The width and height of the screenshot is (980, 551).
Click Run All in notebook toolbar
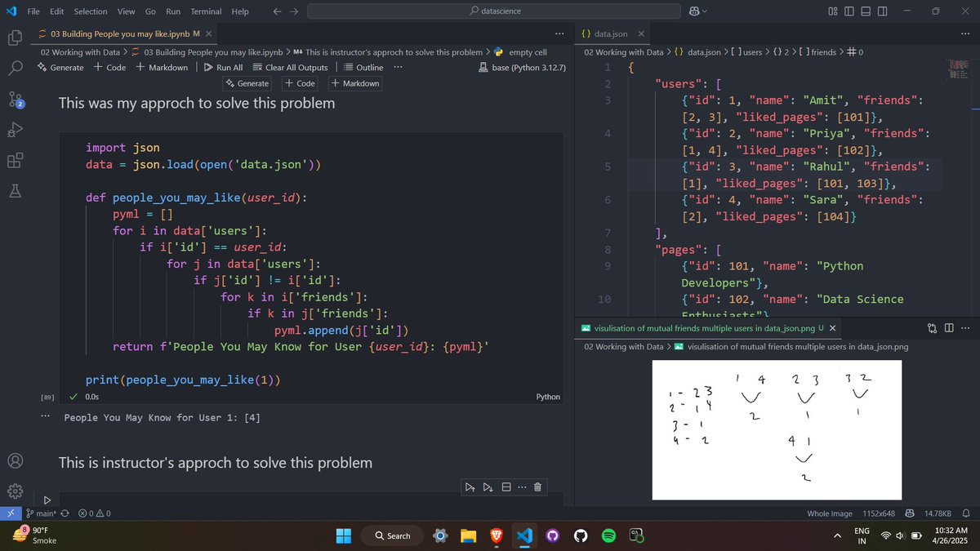click(223, 68)
